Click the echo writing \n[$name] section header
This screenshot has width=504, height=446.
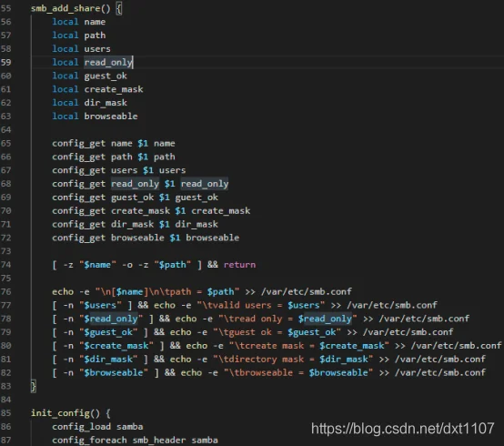(167, 292)
